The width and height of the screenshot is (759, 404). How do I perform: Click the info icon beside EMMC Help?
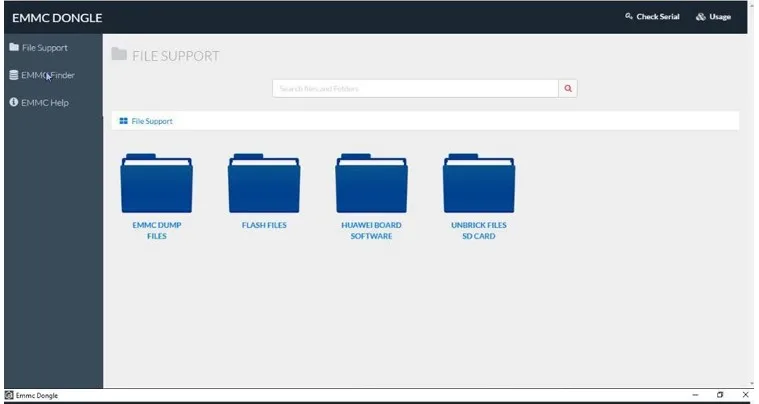pyautogui.click(x=14, y=102)
